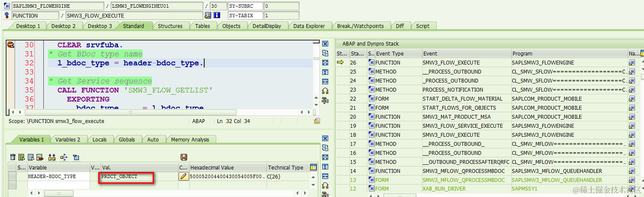Switch to Variables 2 tab
The width and height of the screenshot is (644, 197).
pyautogui.click(x=68, y=139)
